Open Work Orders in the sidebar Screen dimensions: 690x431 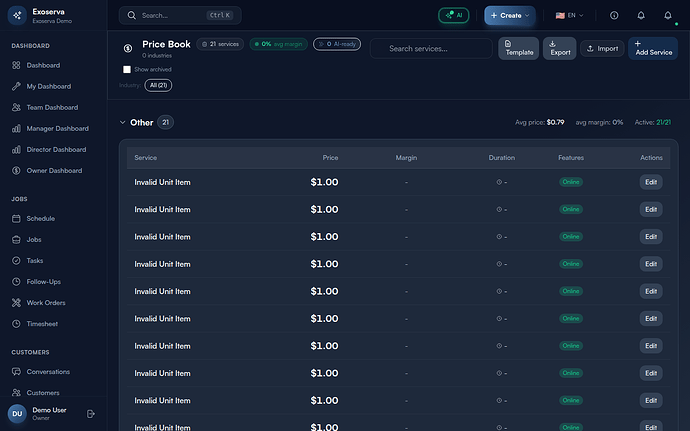coord(46,303)
